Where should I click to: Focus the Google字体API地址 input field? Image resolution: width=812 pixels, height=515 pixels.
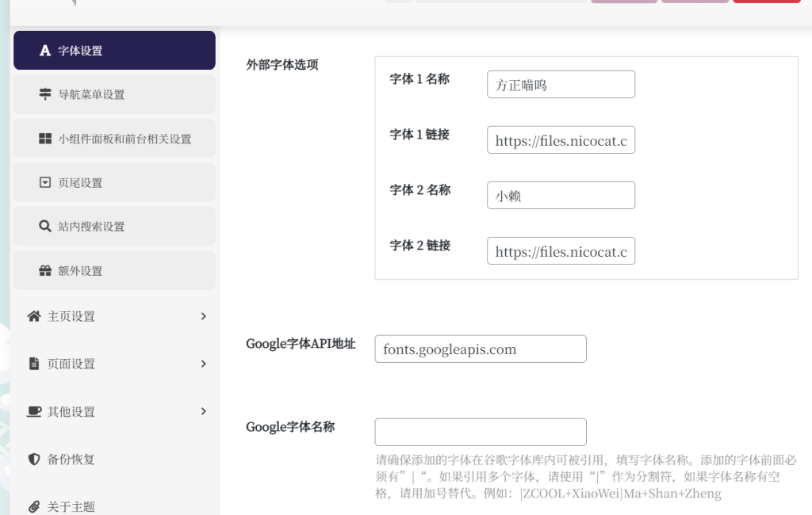(481, 349)
